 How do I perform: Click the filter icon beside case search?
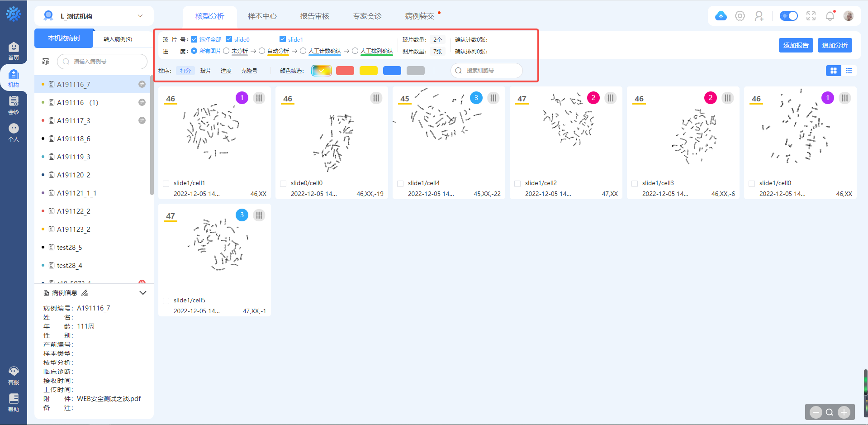pos(46,62)
